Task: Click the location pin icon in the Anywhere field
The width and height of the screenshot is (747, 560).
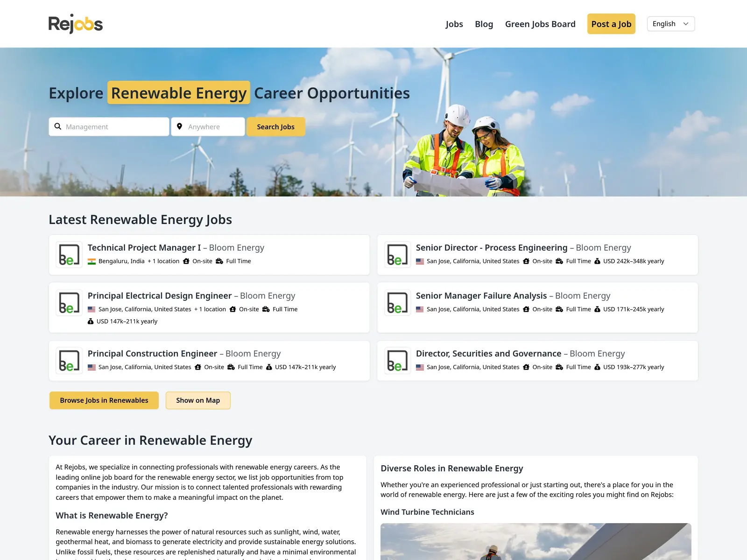Action: pos(180,126)
